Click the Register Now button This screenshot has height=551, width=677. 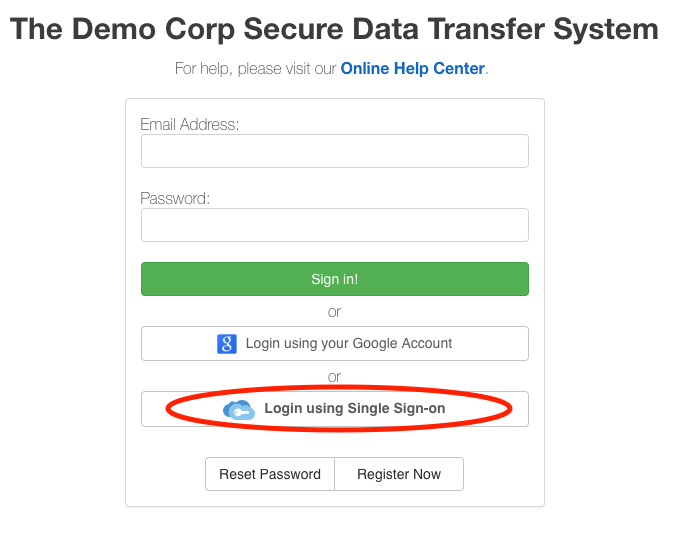(399, 474)
